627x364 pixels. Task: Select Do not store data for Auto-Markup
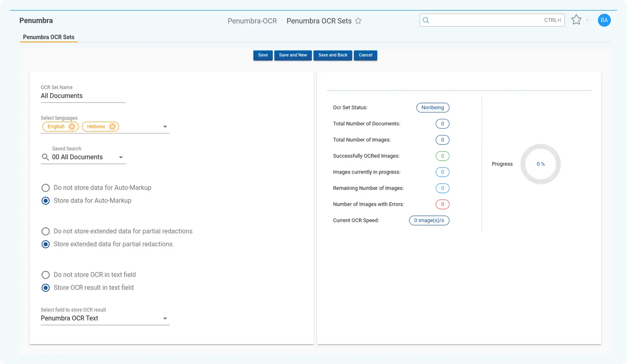[46, 188]
